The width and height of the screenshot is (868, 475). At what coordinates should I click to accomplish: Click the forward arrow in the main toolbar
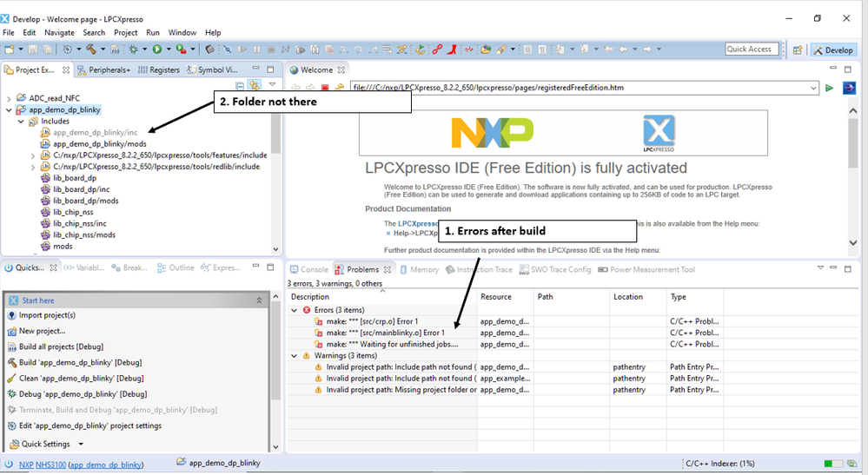tap(647, 49)
